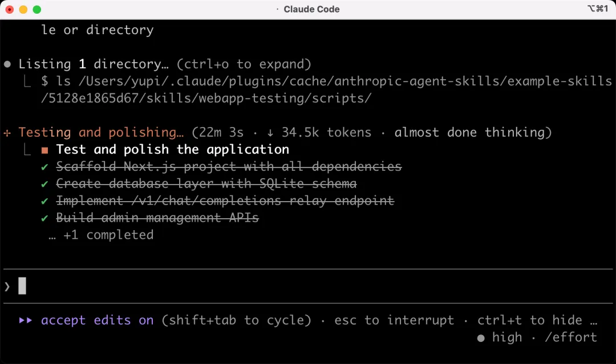The image size is (616, 364).
Task: Click the ⌥⌘1 shortcut indicator in title bar
Action: 598,9
